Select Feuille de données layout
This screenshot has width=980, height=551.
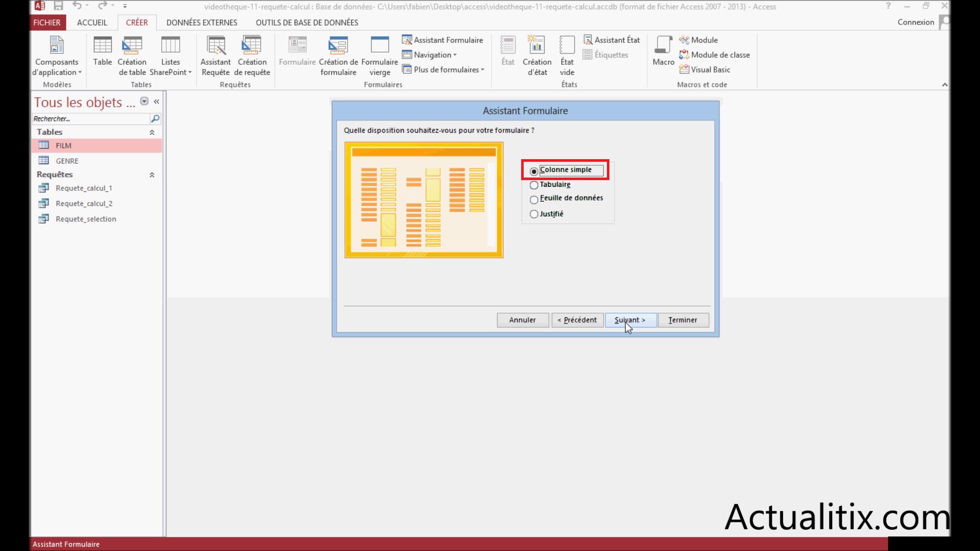click(567, 198)
